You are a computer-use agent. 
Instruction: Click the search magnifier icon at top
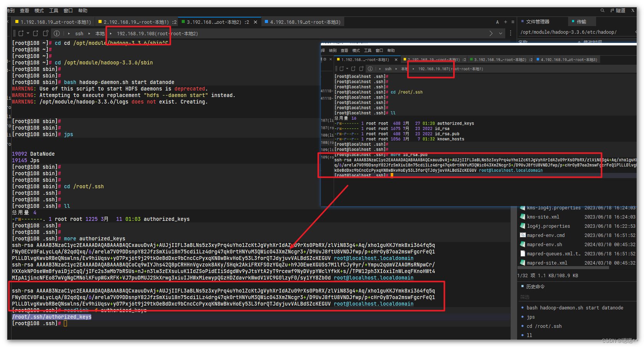pyautogui.click(x=603, y=11)
